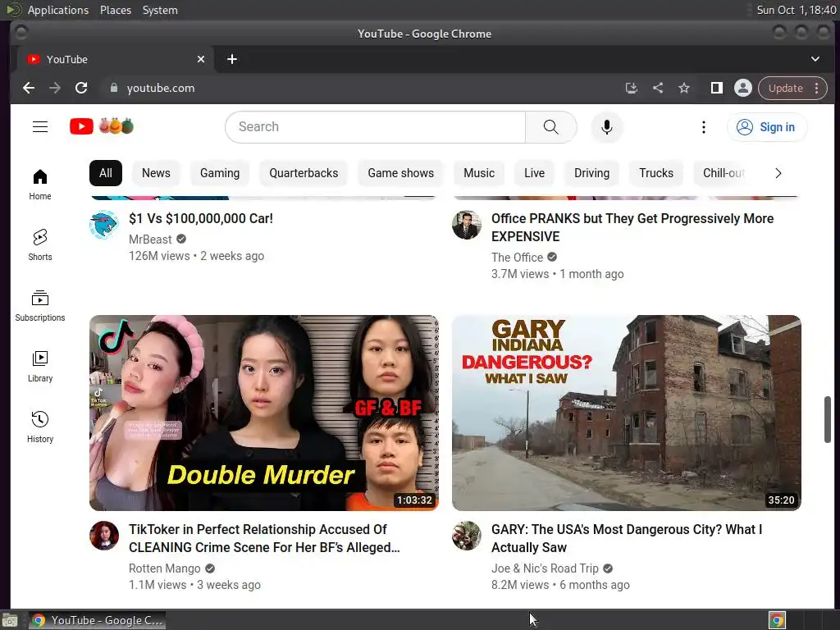Click the YouTube - Google Chrome taskbar entry
Screen dimensions: 840x630
(97, 620)
